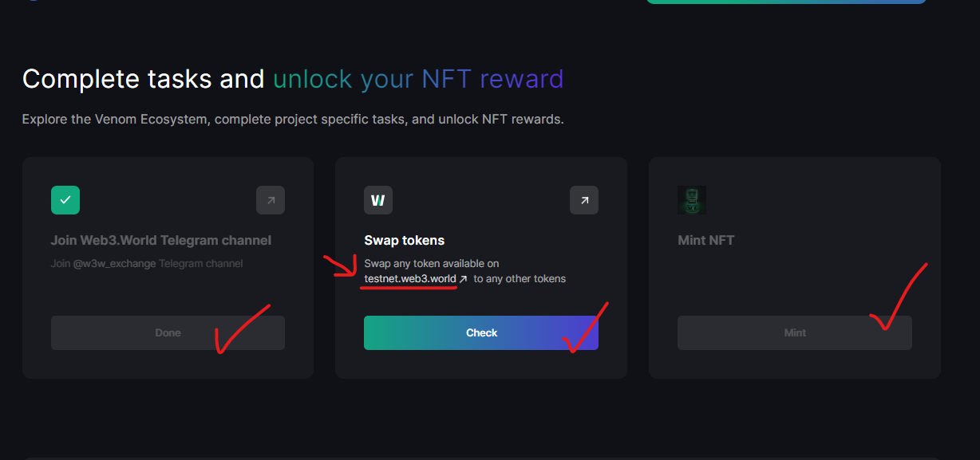Screen dimensions: 980x460
Task: Click the 'to any other tokens' text
Action: coord(520,279)
